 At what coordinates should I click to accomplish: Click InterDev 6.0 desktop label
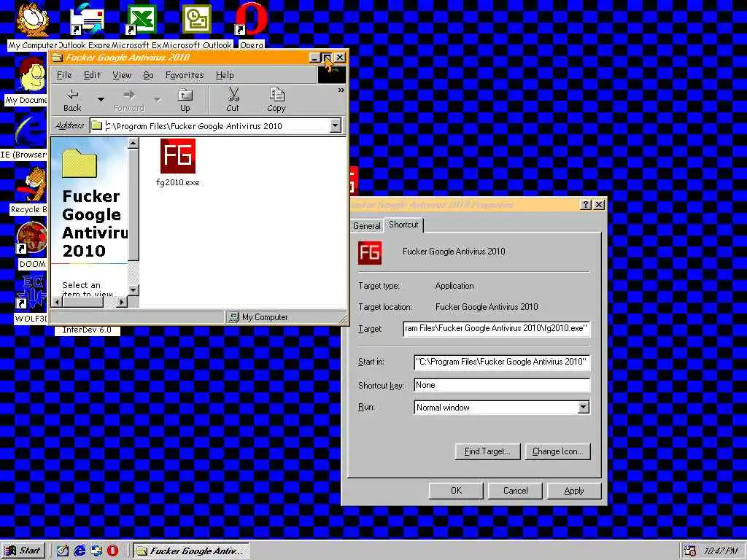tap(87, 330)
